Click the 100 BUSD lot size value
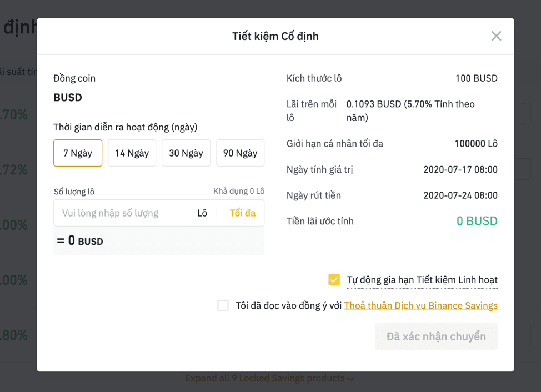Screen dimensions: 541x392 coord(477,78)
